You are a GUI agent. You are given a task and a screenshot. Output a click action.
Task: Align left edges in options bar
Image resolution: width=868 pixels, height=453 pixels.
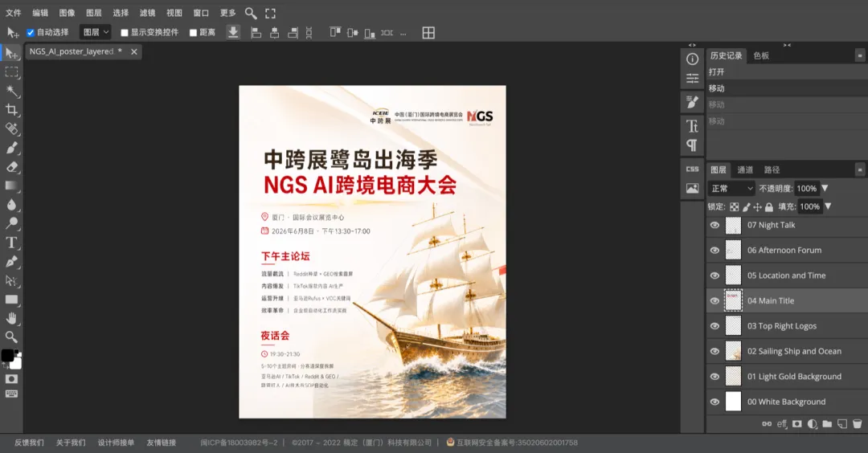(x=256, y=33)
